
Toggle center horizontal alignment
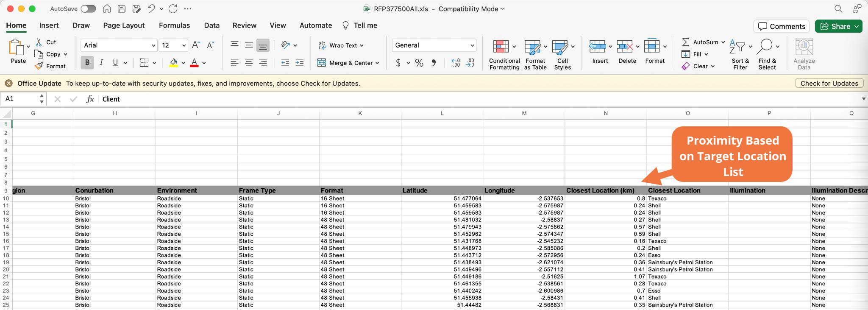[249, 63]
